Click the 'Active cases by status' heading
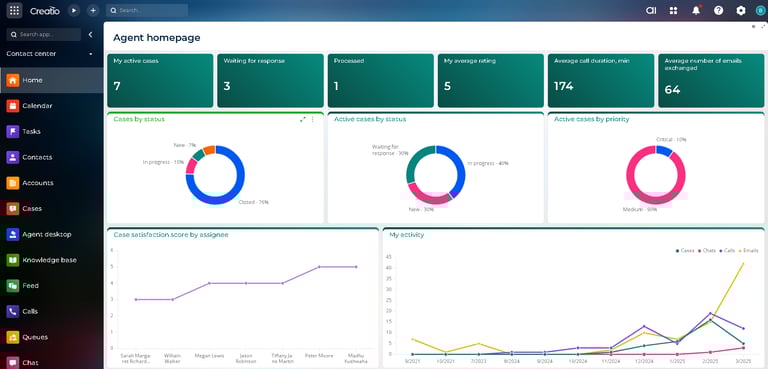This screenshot has width=768, height=369. tap(370, 119)
